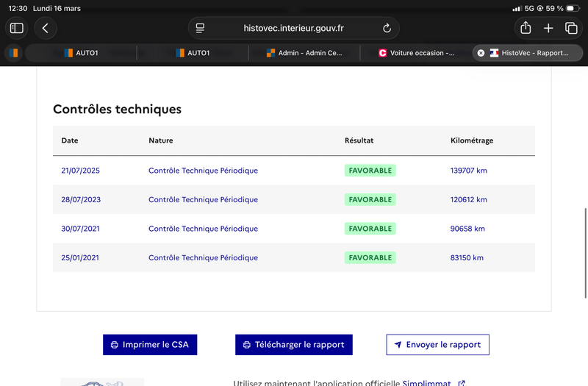Reload the HistoVec page
Screen dimensions: 588x386
[387, 28]
